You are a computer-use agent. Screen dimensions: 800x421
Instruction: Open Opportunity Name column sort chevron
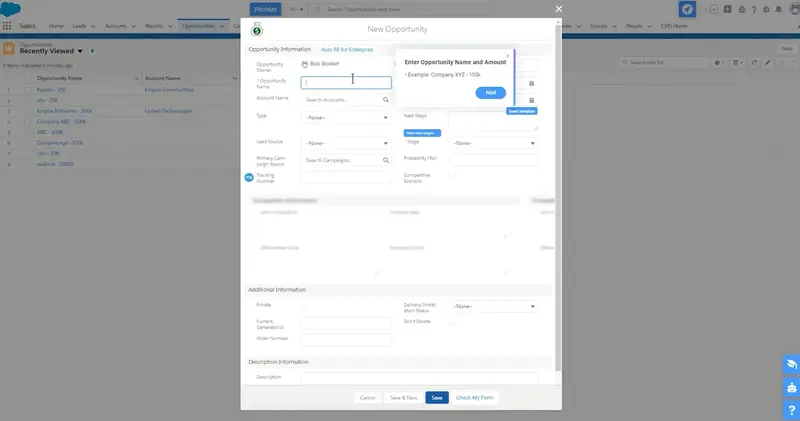coord(136,78)
